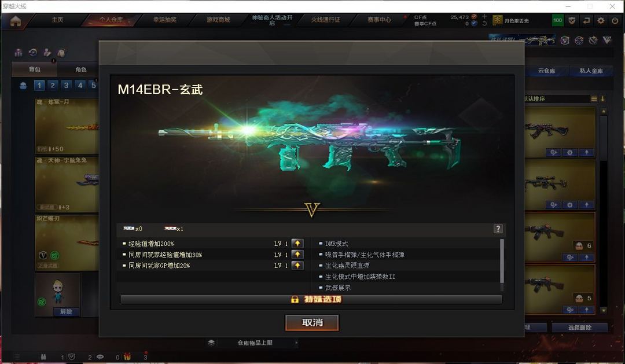Click the CF点 recharge plus icon
Image resolution: width=625 pixels, height=364 pixels.
[x=484, y=16]
